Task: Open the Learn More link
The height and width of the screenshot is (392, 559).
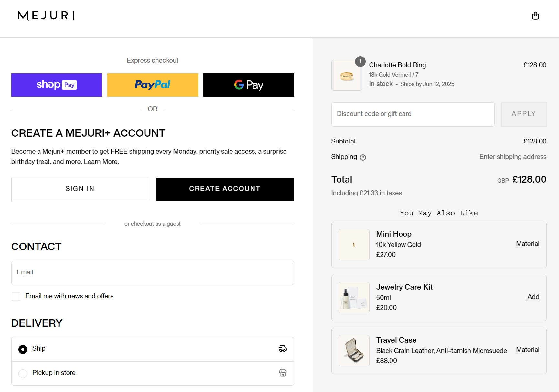Action: [101, 162]
